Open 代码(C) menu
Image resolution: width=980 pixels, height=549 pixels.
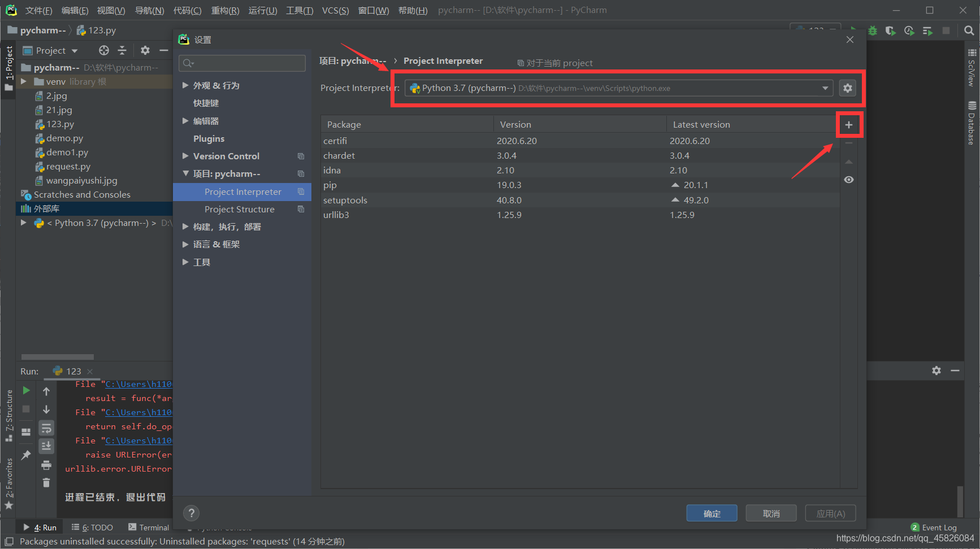point(187,10)
